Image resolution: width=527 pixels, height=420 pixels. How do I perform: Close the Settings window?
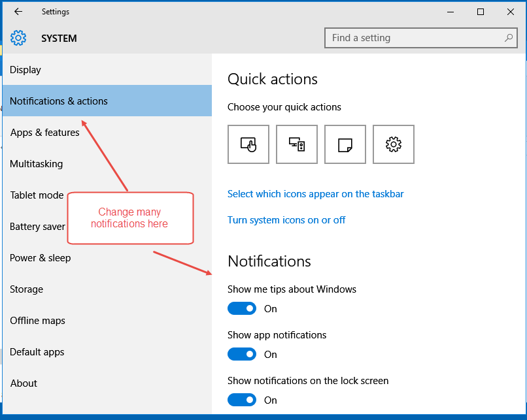click(511, 12)
